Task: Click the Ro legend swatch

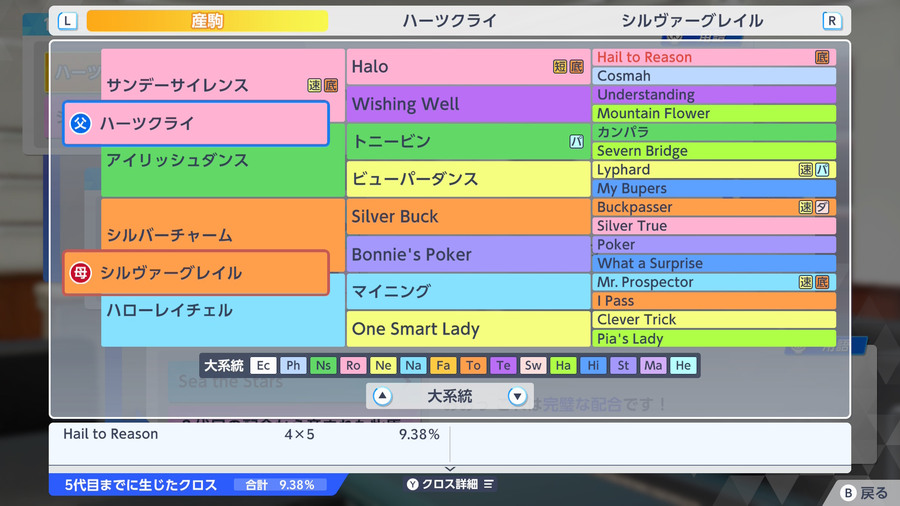Action: coord(353,365)
